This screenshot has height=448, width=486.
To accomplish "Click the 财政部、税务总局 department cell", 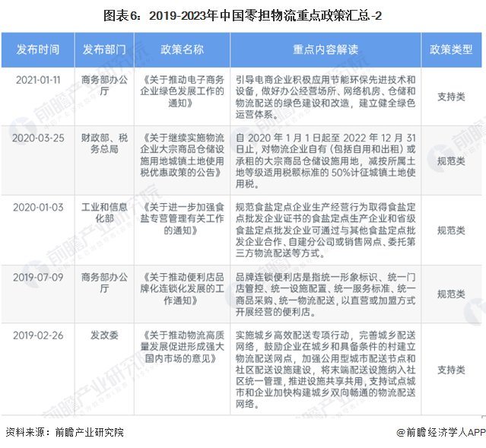I will coord(104,144).
